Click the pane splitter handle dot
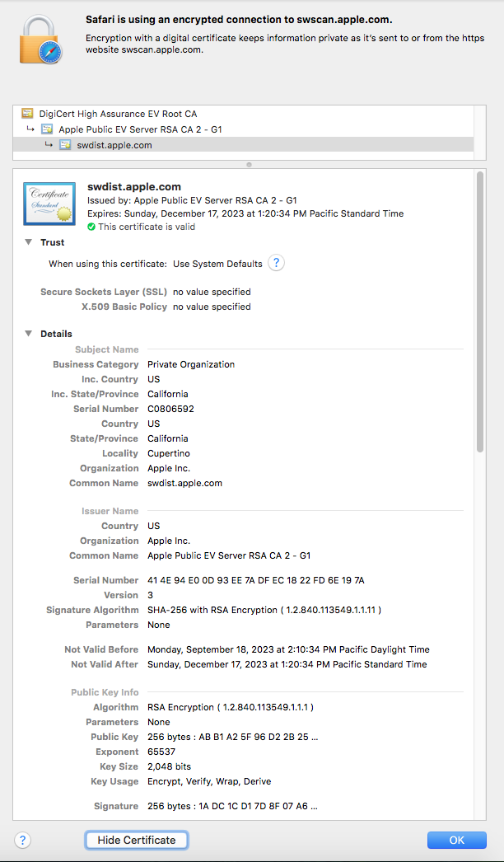 [x=249, y=164]
